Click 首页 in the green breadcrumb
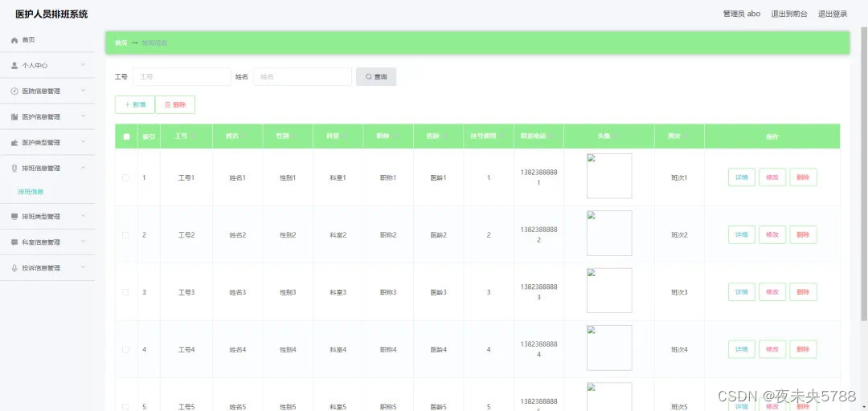The image size is (868, 411). coord(121,43)
